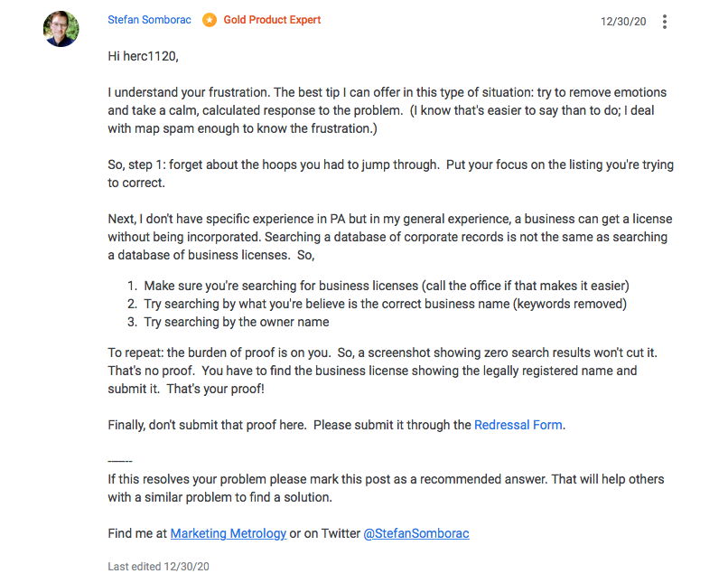
Task: Click the 'So, step 1' paragraph
Action: coord(390,174)
